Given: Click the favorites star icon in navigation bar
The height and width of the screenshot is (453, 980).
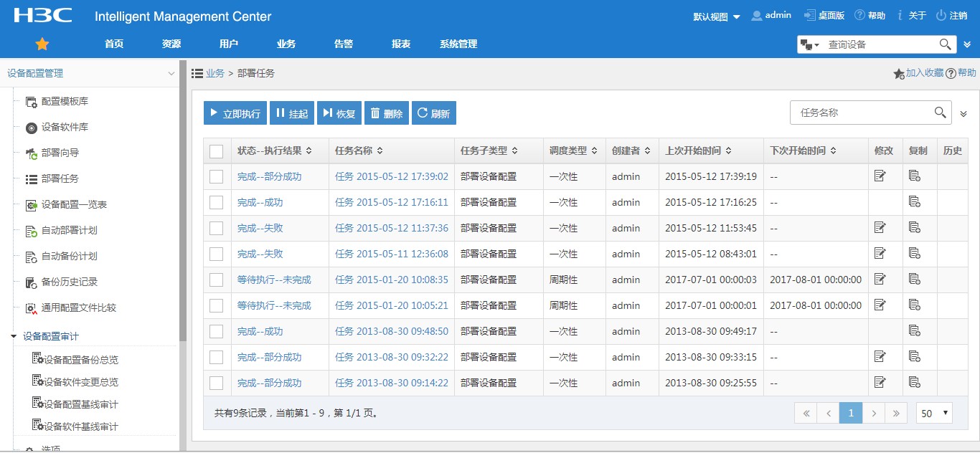Looking at the screenshot, I should tap(42, 44).
